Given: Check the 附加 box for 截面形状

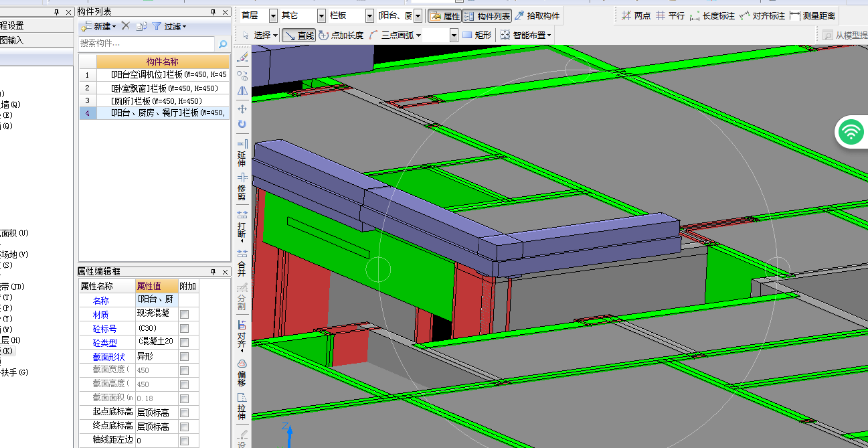Looking at the screenshot, I should point(184,356).
